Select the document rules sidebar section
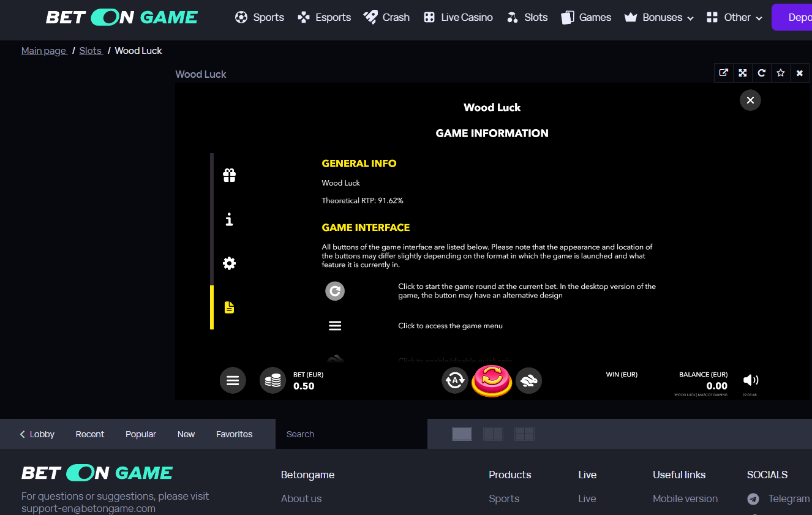 [x=229, y=307]
